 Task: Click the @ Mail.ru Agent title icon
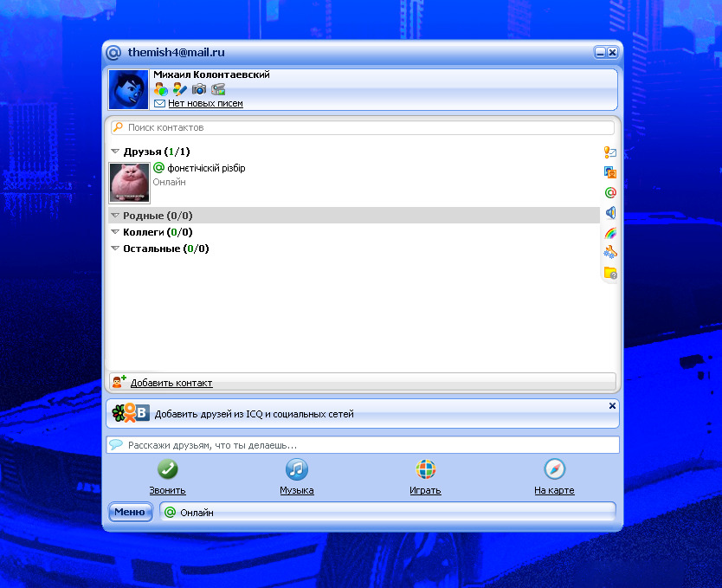click(x=113, y=53)
